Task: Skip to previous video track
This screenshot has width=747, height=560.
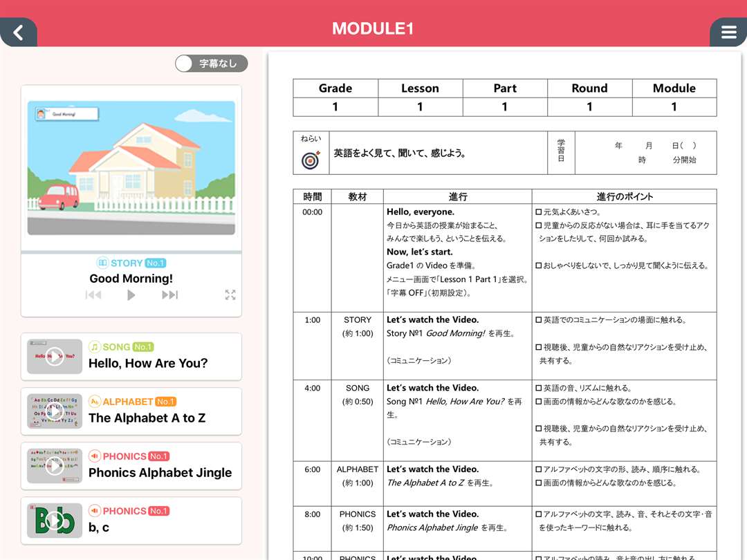Action: tap(93, 295)
